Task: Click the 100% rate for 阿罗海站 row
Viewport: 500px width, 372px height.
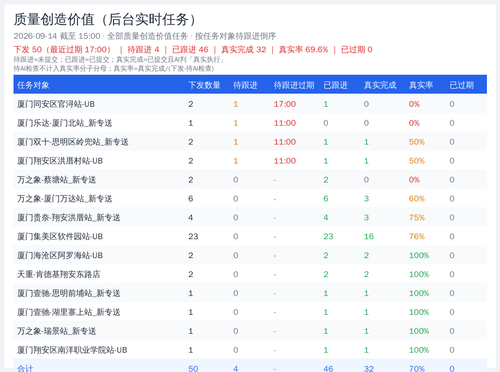Action: coord(419,256)
